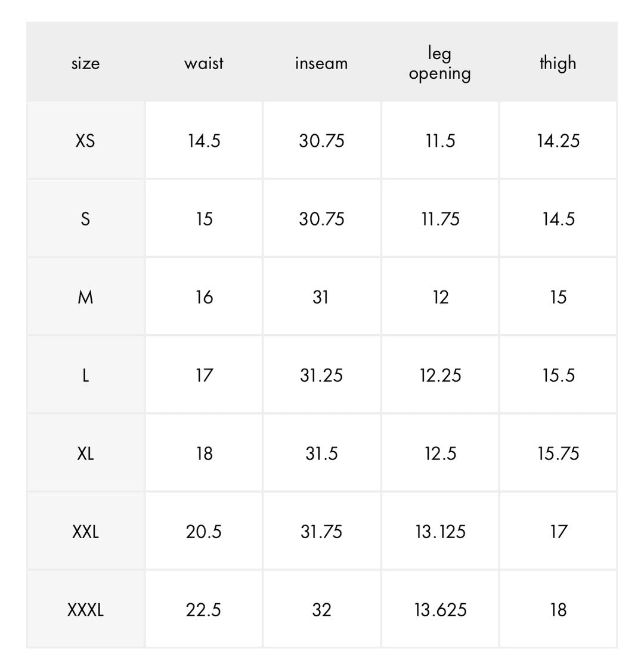Viewport: 644px width, 667px height.
Task: Select the XXXL size row label
Action: point(85,610)
